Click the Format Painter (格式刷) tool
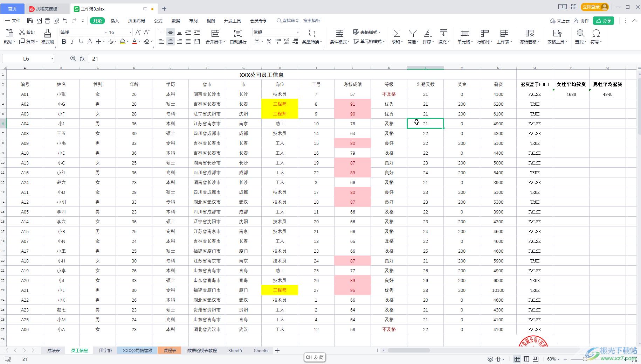 (47, 36)
